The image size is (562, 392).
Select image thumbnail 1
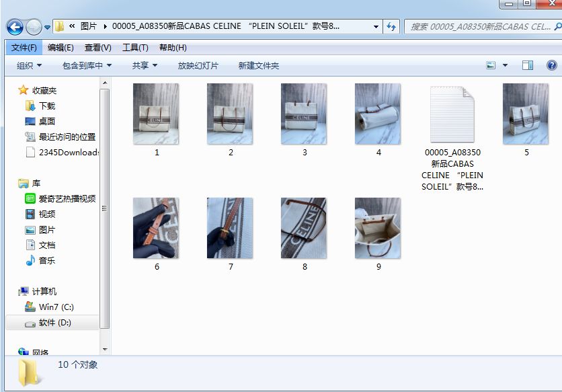click(x=156, y=114)
